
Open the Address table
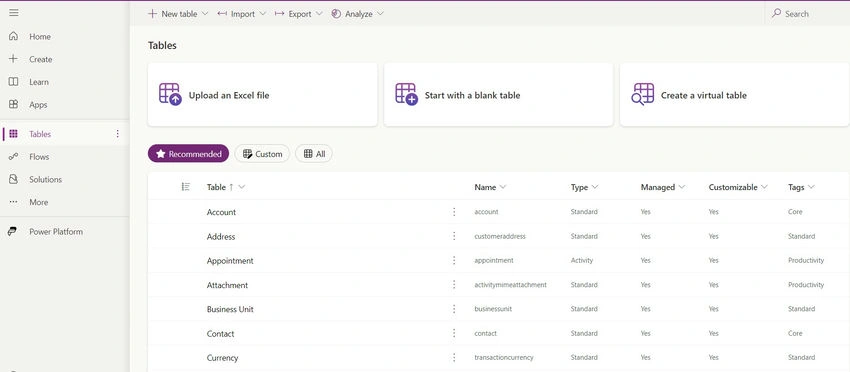pyautogui.click(x=221, y=236)
